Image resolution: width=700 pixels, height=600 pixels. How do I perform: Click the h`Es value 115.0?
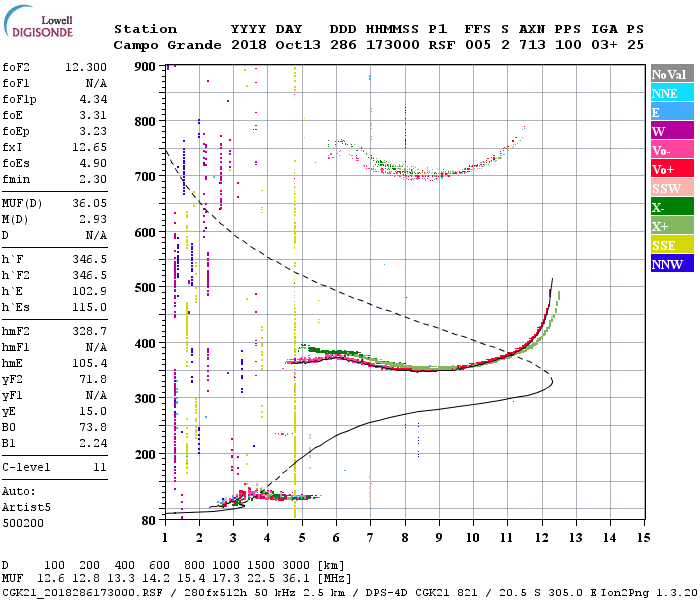tap(89, 308)
